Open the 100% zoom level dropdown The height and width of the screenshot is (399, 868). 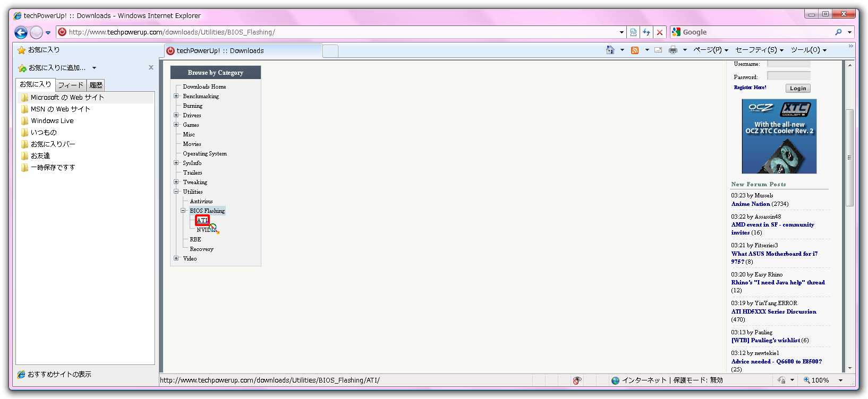coord(840,380)
